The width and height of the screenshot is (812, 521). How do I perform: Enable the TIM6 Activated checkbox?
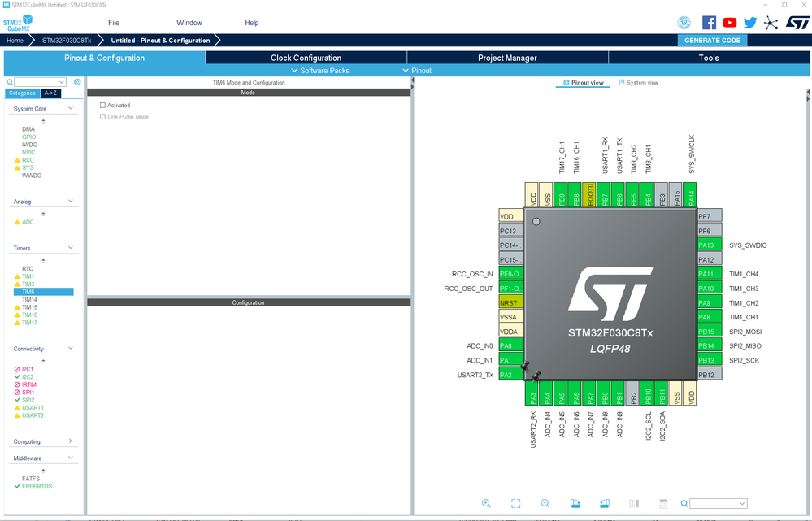click(102, 105)
